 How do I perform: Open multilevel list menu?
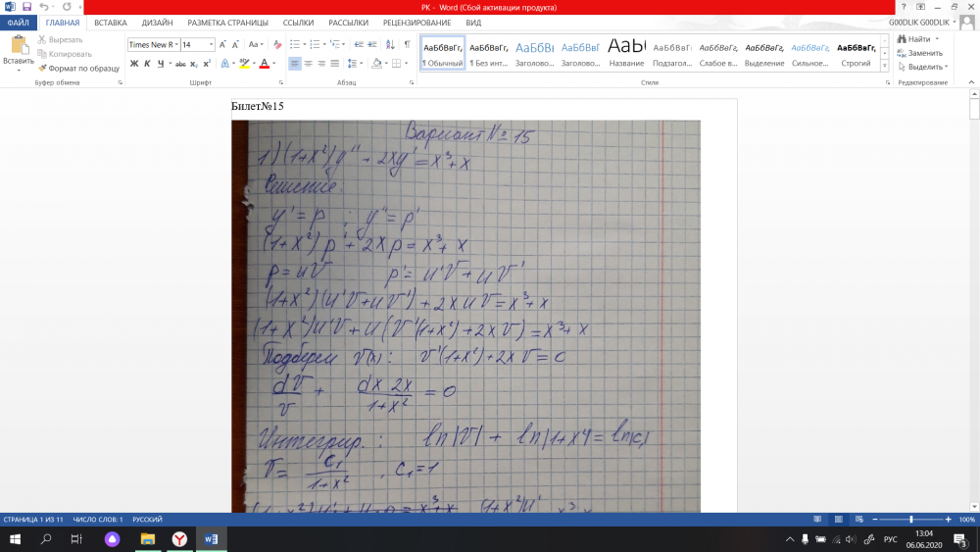[335, 44]
